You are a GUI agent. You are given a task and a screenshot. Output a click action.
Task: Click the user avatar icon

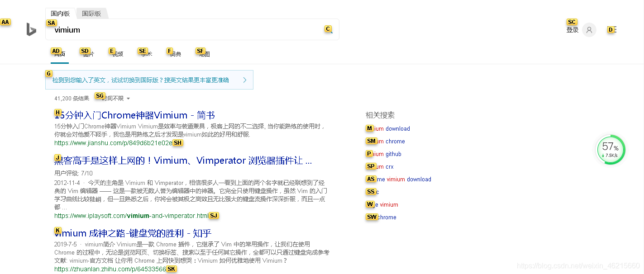[589, 30]
